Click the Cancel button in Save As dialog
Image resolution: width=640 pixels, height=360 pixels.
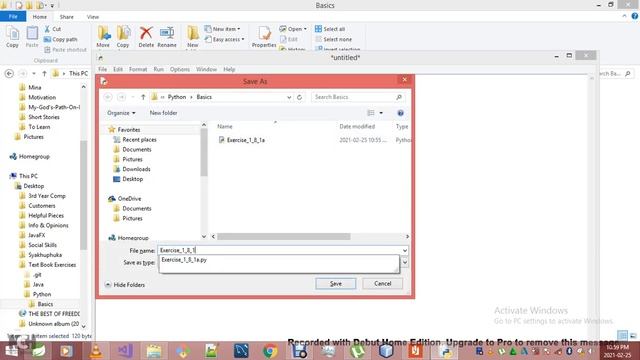click(x=382, y=284)
